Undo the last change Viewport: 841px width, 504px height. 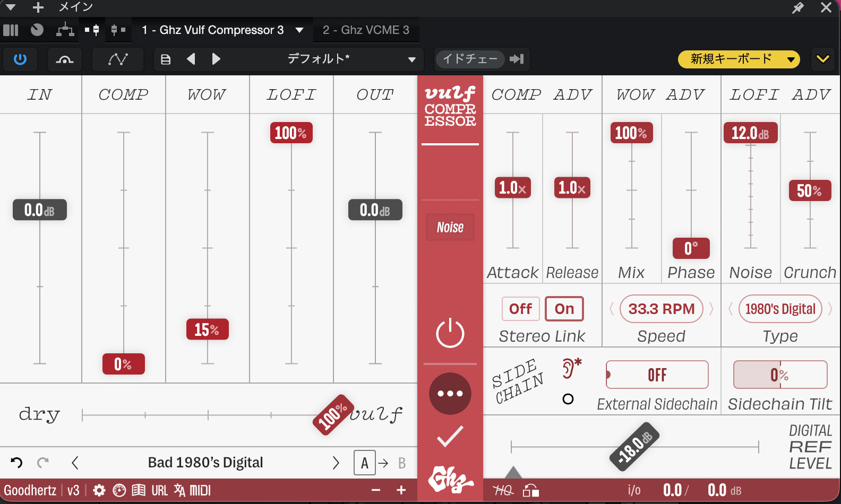16,463
